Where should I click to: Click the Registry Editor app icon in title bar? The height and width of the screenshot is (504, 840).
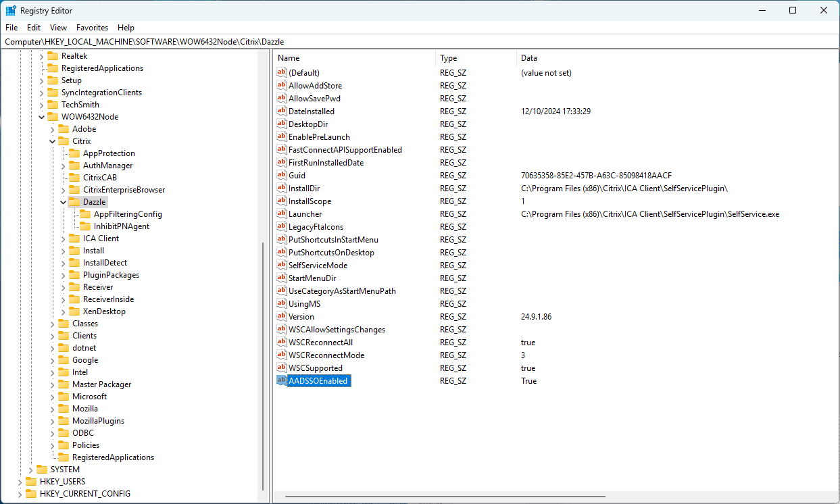coord(11,11)
